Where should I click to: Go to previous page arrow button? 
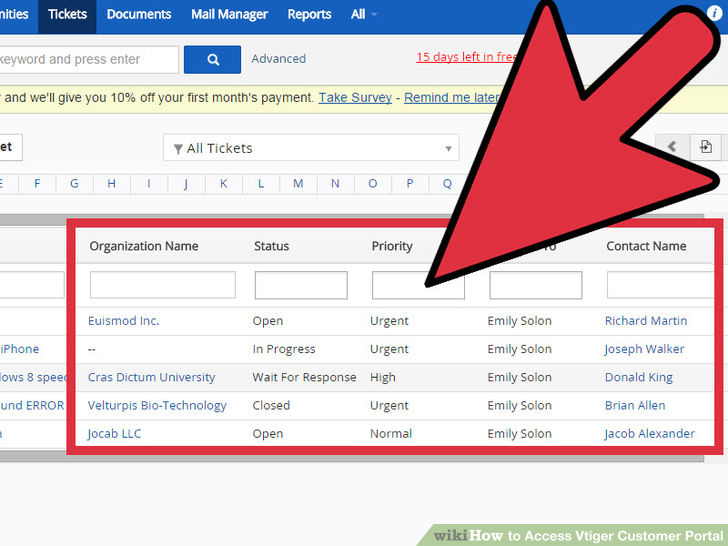pos(672,147)
